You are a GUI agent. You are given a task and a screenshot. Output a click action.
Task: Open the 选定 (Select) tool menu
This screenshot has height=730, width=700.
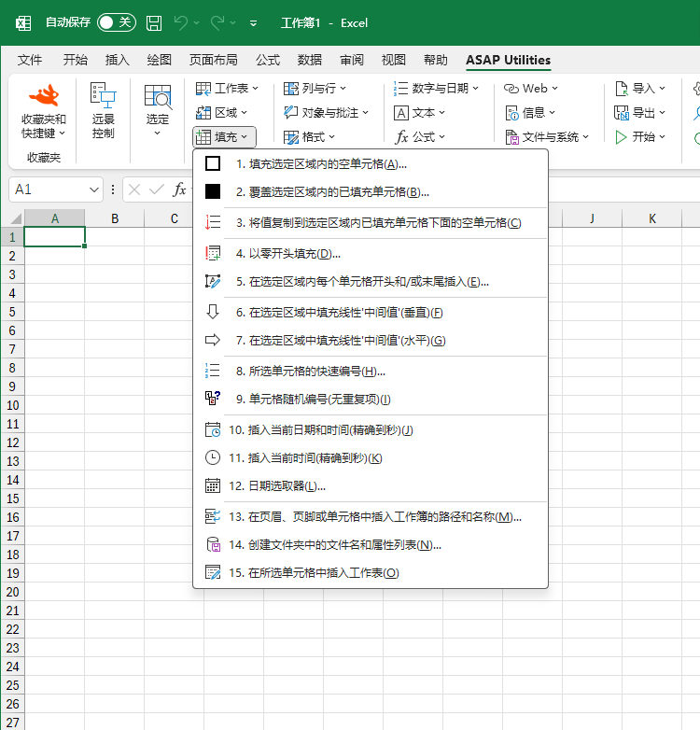pyautogui.click(x=158, y=112)
